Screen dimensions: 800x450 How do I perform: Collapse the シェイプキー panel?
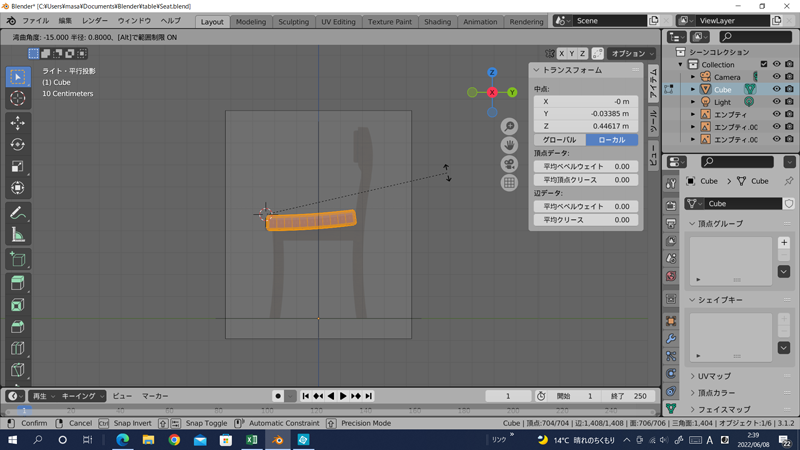click(x=692, y=300)
